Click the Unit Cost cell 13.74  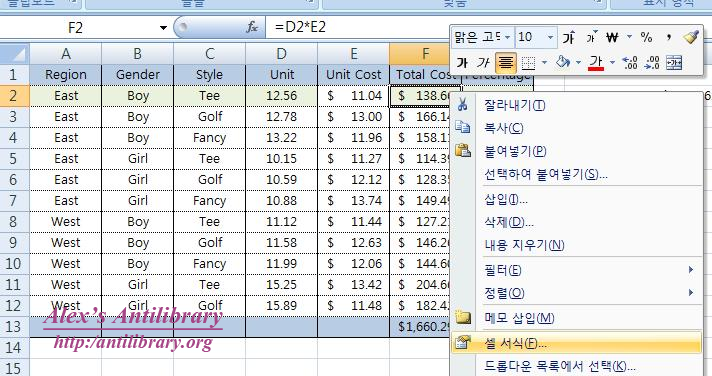point(353,201)
